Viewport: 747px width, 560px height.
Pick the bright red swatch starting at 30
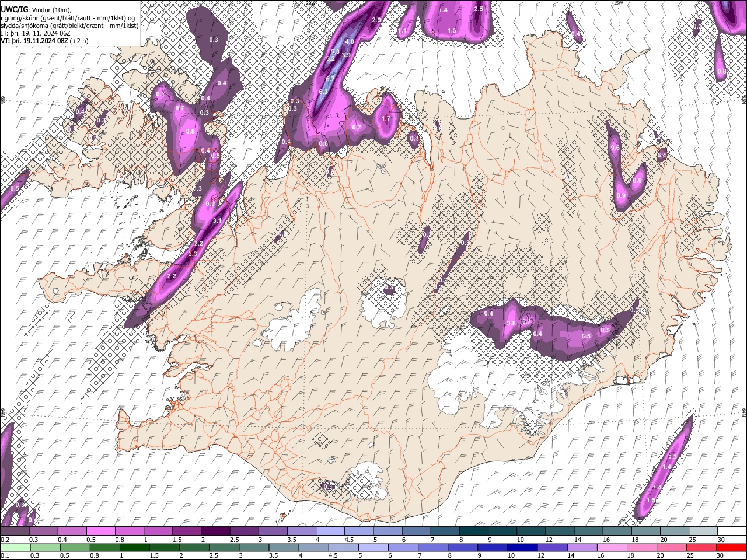[x=731, y=547]
